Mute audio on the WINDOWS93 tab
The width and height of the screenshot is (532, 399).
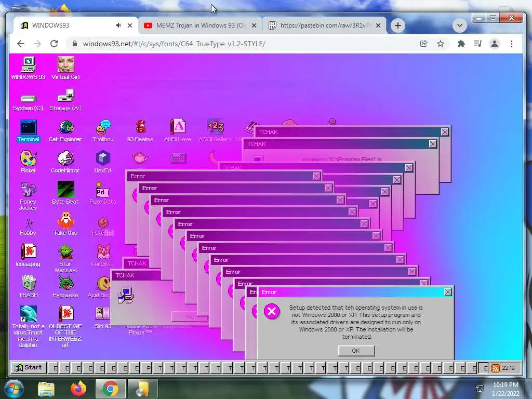pyautogui.click(x=118, y=25)
